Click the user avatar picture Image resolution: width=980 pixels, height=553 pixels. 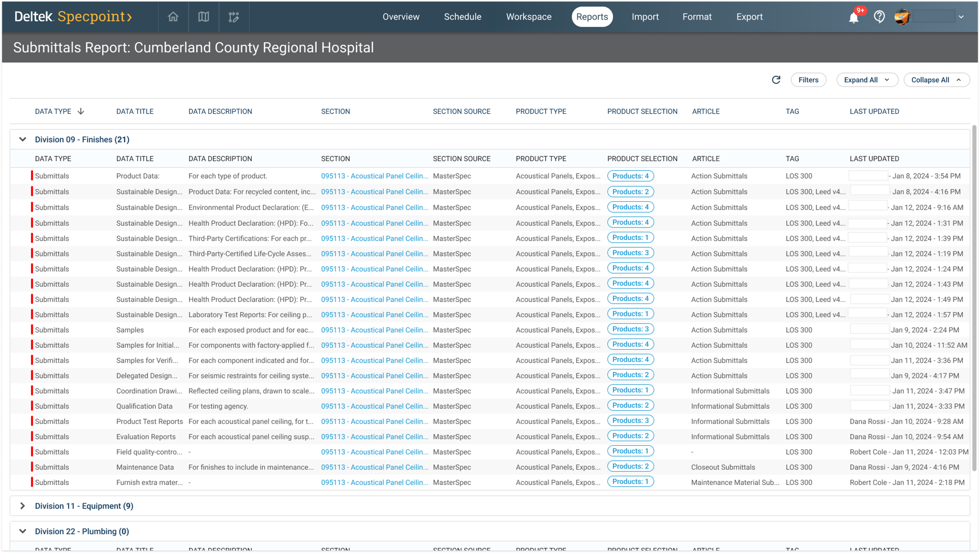click(x=902, y=17)
